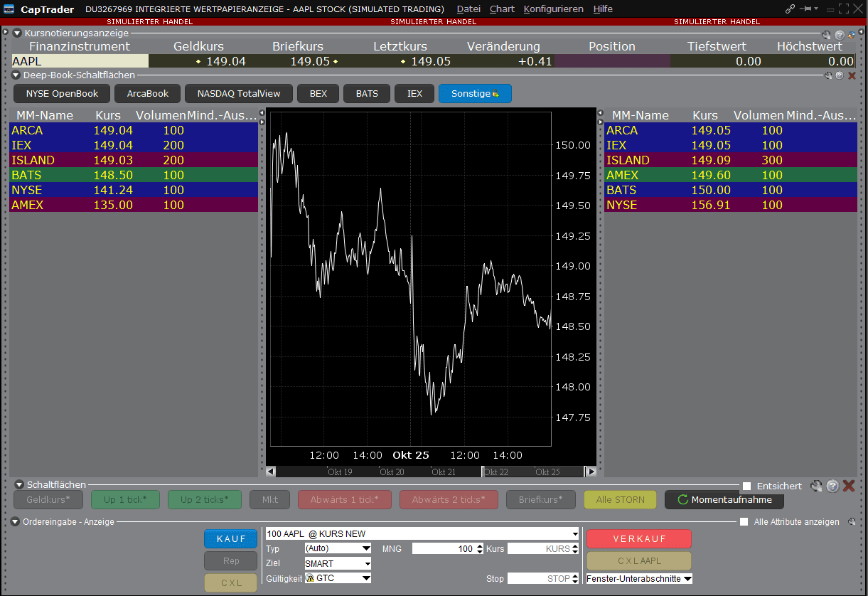Enable Alle Attribute anzeigen checkbox
868x596 pixels.
[x=744, y=522]
